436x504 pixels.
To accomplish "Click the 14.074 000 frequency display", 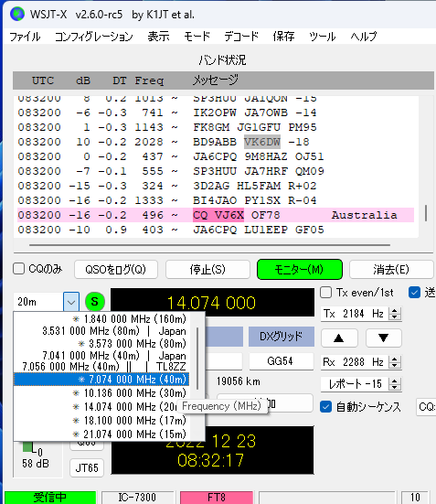I will pos(212,302).
